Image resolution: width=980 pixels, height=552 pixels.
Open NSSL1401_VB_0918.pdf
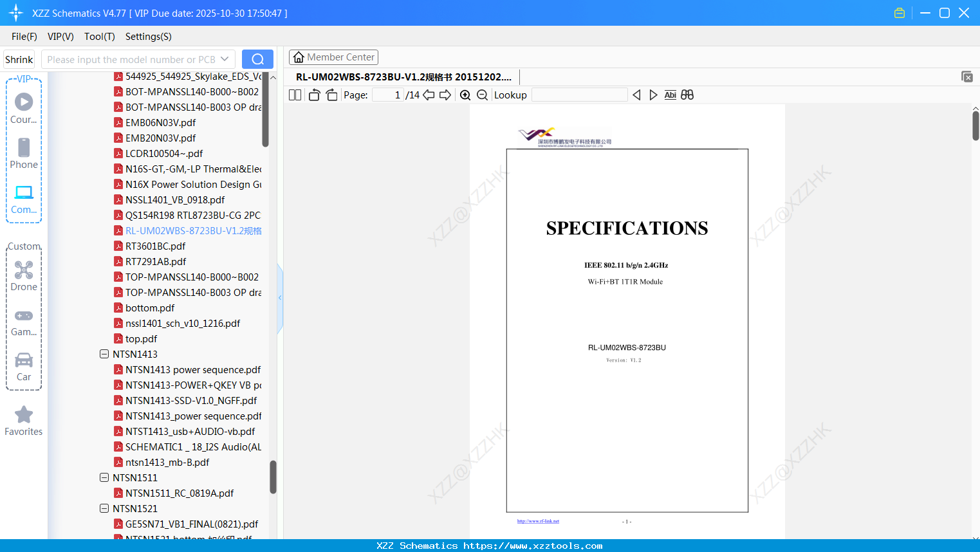click(x=175, y=199)
